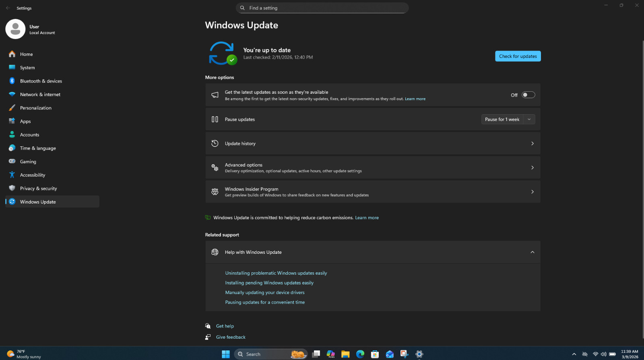This screenshot has width=644, height=360.
Task: Open Network & internet via the Wi-Fi icon
Action: (x=12, y=95)
